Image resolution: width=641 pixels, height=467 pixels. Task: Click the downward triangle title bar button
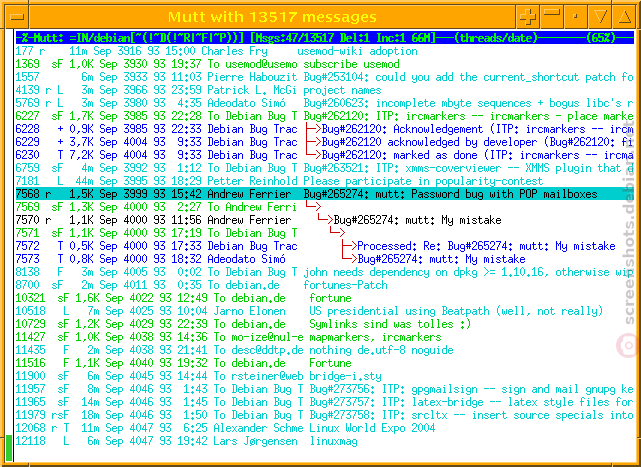[x=600, y=17]
